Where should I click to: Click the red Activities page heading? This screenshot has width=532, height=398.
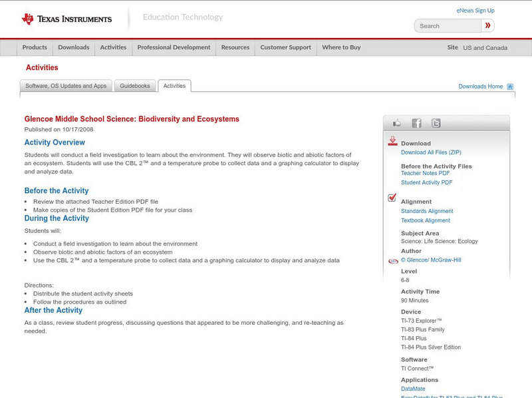click(42, 68)
